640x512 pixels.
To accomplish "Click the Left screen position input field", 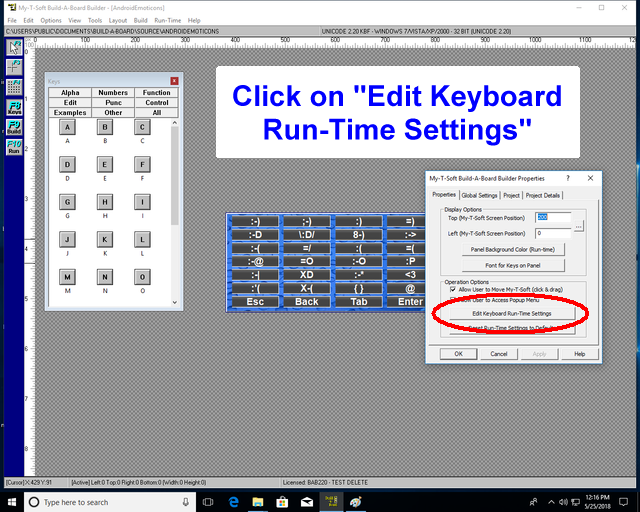I will pos(553,233).
